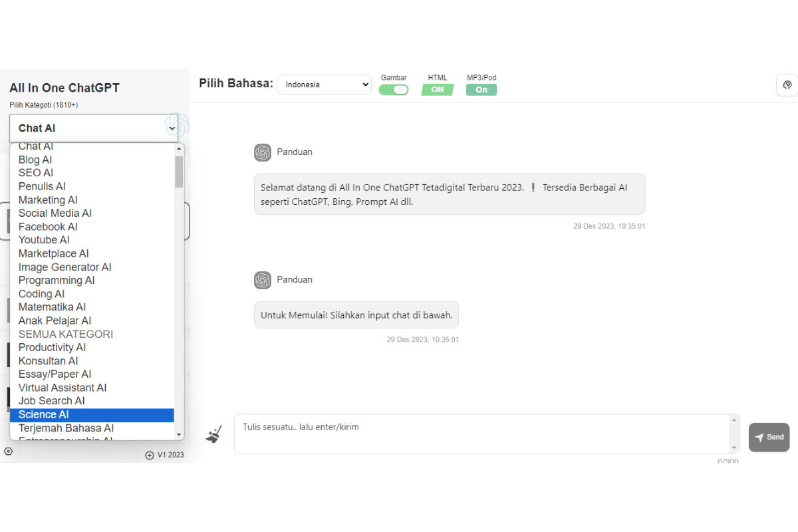This screenshot has height=532, width=798.
Task: Choose Essay/Paper AI option
Action: 92,374
